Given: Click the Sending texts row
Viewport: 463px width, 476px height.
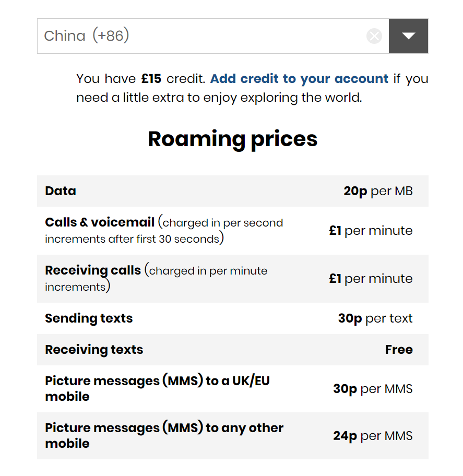Looking at the screenshot, I should [233, 318].
